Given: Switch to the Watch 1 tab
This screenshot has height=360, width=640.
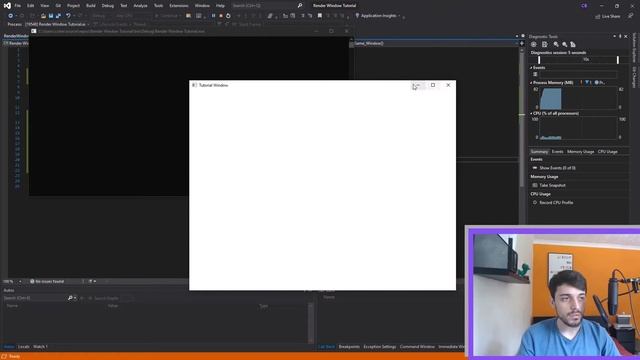Looking at the screenshot, I should pyautogui.click(x=40, y=347).
